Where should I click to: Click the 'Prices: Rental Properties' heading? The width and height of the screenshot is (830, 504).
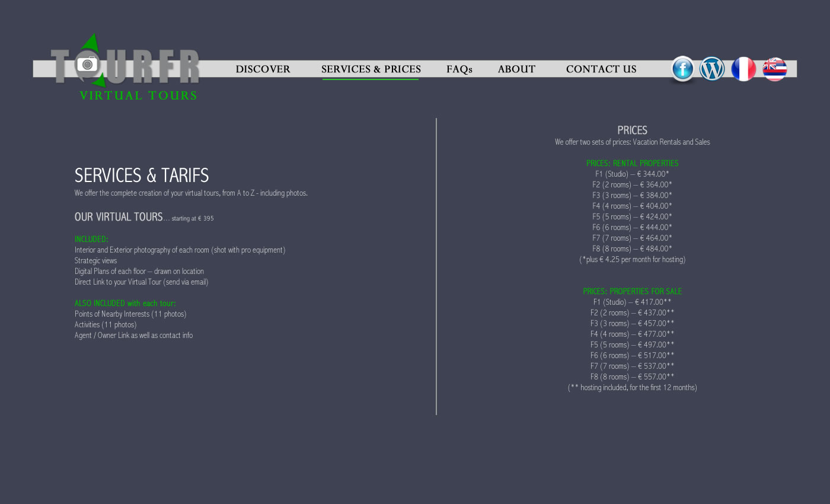tap(632, 163)
